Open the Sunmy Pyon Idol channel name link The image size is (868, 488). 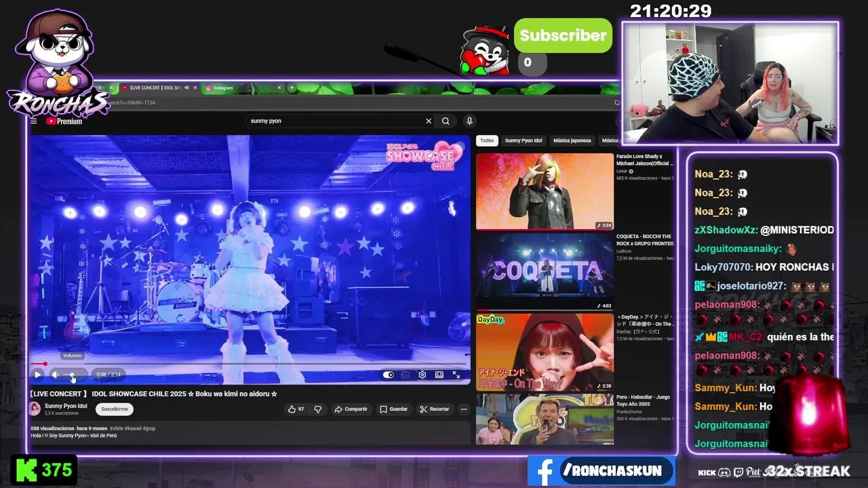(66, 406)
